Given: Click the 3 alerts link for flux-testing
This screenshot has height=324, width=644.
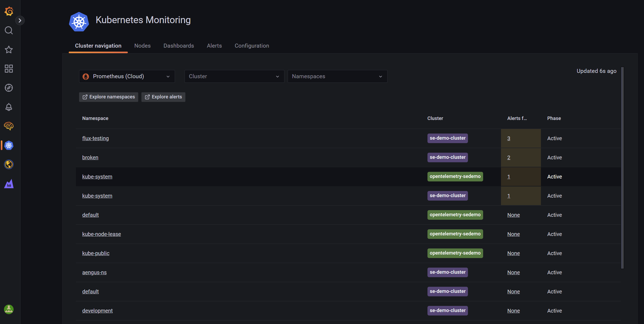Looking at the screenshot, I should click(x=509, y=138).
